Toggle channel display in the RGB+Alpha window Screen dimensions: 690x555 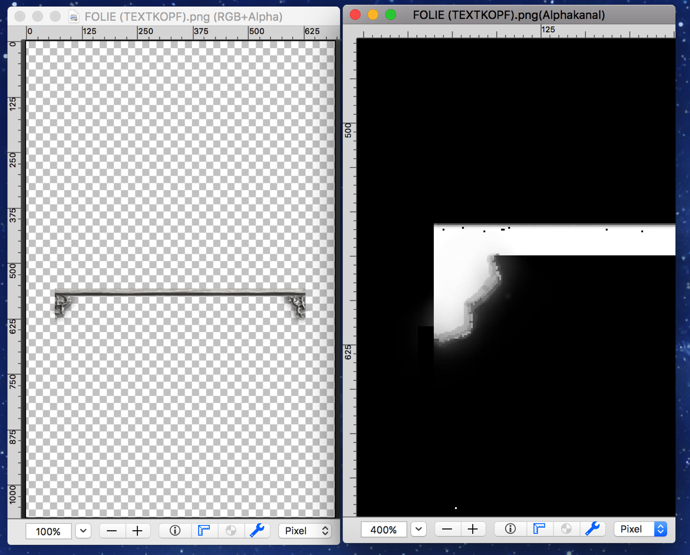coord(231,531)
